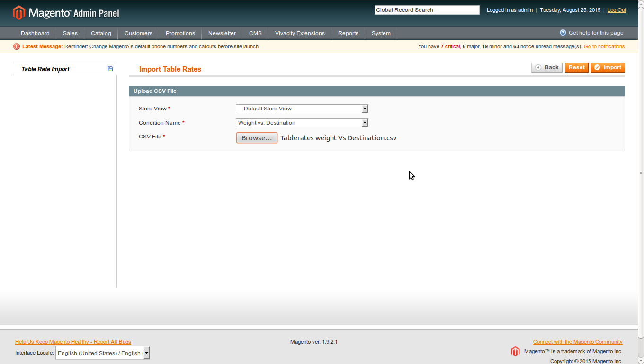Click the date Tuesday, August 25, 2015
644x364 pixels.
(x=570, y=10)
